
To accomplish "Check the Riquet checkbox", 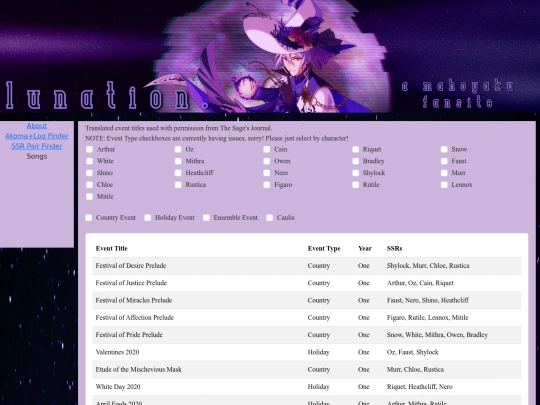I will (356, 149).
